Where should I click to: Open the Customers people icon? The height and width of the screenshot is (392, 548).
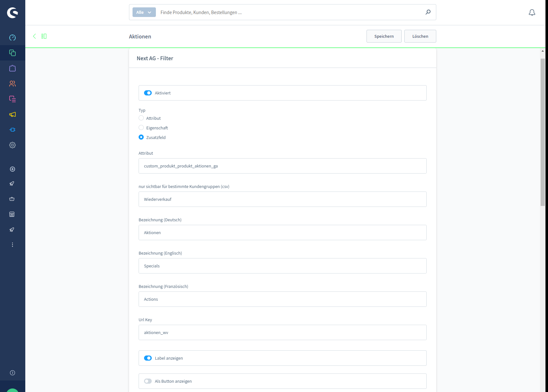click(x=12, y=84)
